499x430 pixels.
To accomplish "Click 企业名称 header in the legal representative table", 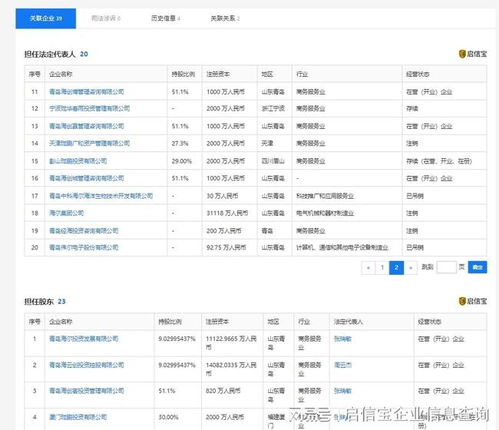I will [x=60, y=74].
